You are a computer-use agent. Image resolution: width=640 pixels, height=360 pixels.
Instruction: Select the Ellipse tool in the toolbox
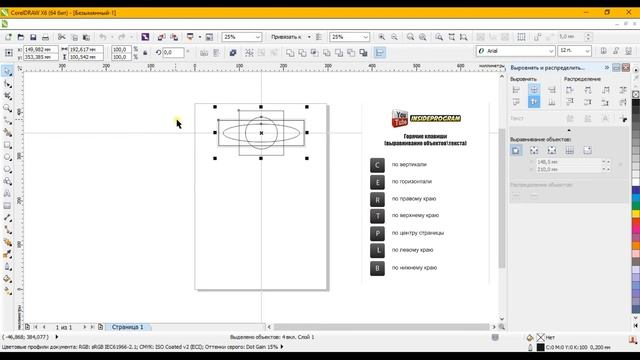pos(7,157)
